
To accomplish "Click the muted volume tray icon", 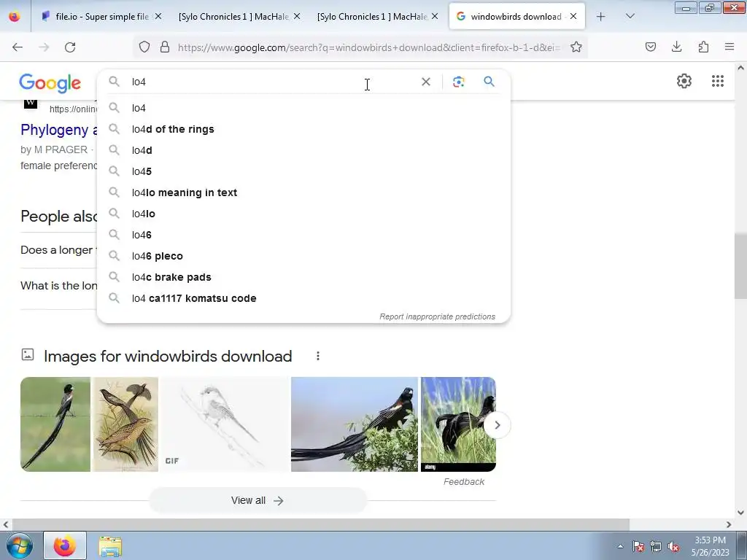I will click(673, 547).
